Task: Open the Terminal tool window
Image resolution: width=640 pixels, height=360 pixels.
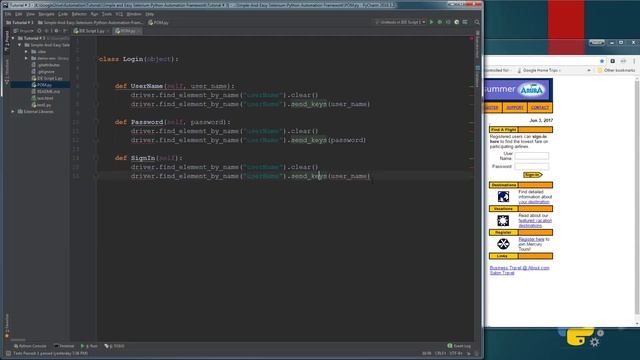Action: [64, 346]
